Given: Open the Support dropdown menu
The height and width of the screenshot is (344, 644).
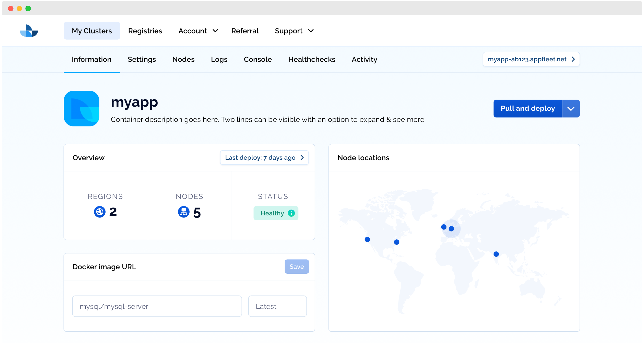Looking at the screenshot, I should [x=294, y=31].
